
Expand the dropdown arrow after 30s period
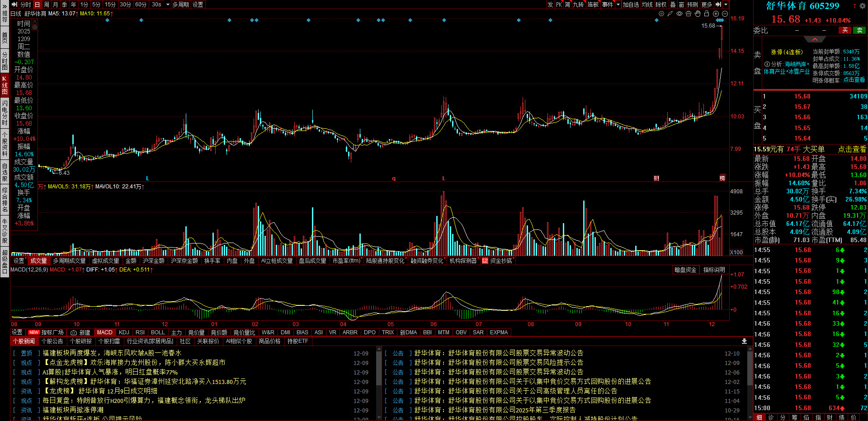pyautogui.click(x=168, y=5)
